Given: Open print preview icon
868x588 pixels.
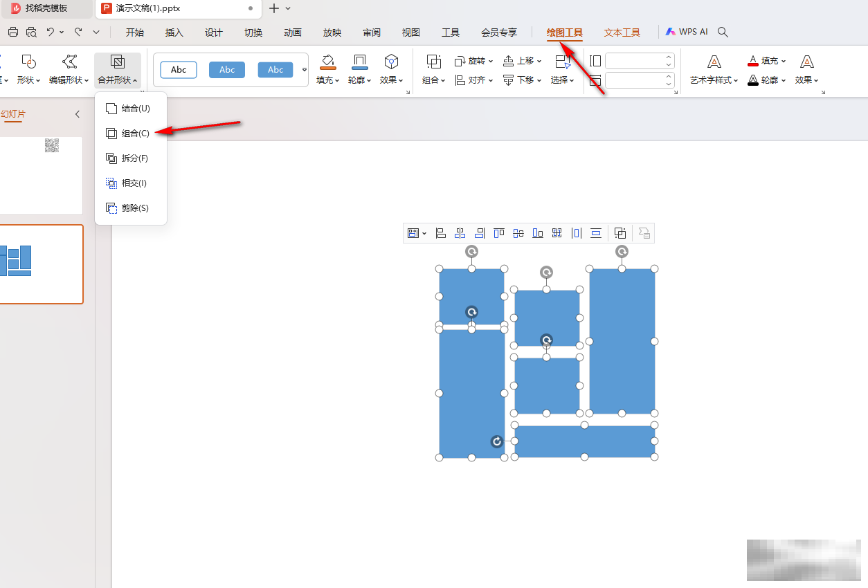Looking at the screenshot, I should (31, 32).
